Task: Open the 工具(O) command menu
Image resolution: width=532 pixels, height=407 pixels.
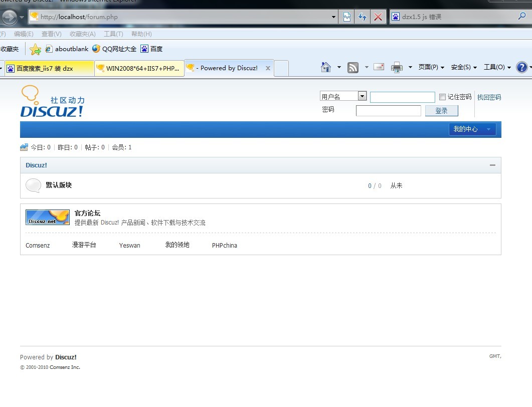Action: [x=497, y=67]
